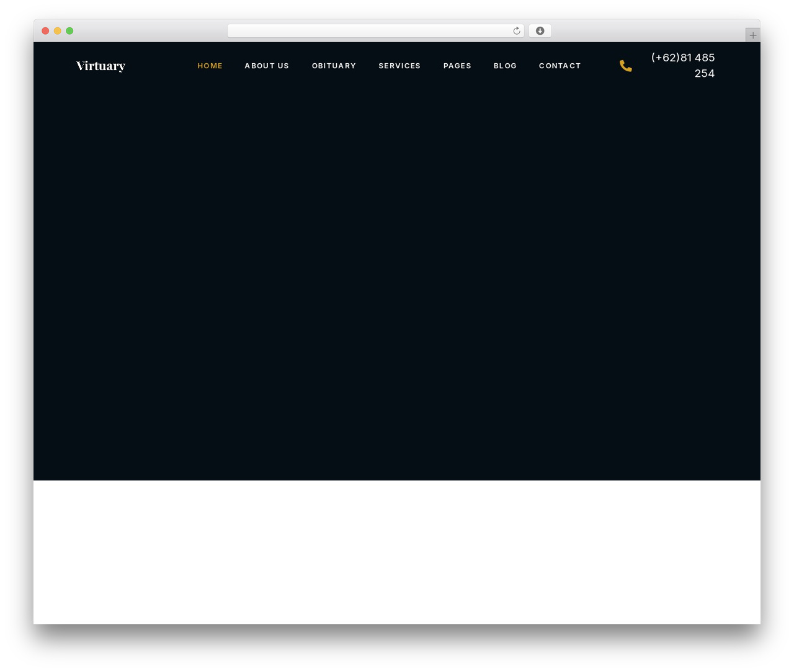Open the browser downloads button
794x672 pixels.
tap(540, 31)
